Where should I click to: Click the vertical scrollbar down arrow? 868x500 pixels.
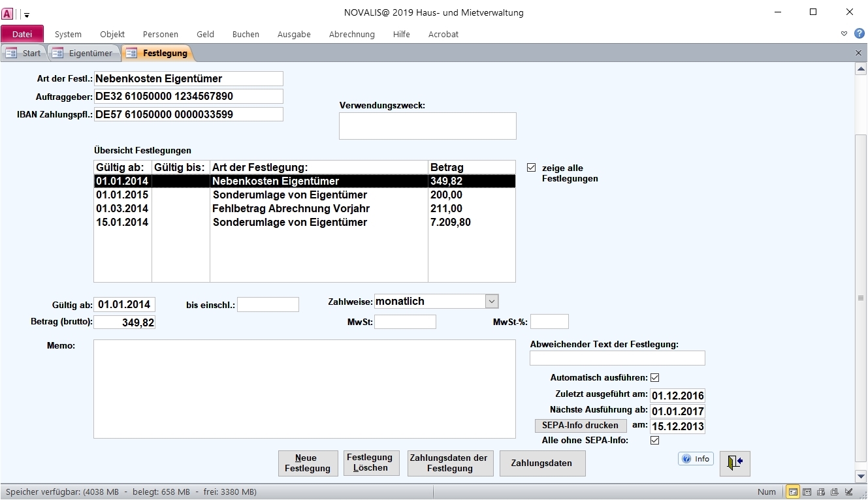[x=861, y=477]
